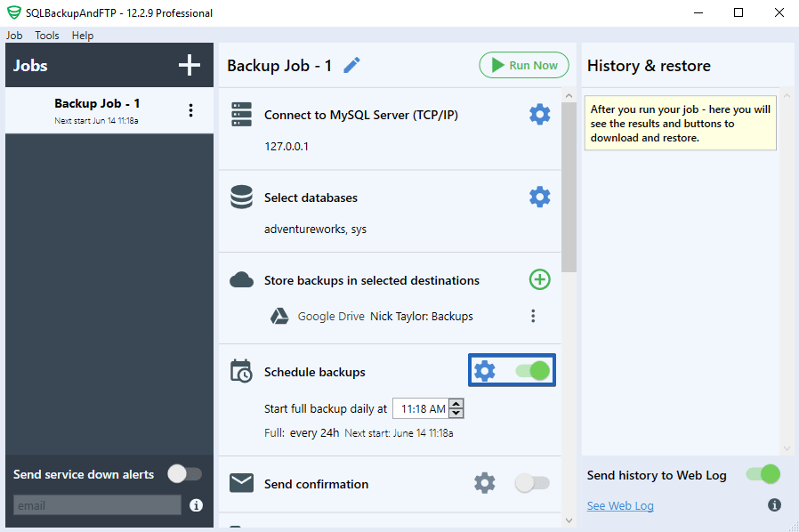Turn off Send history to Web Log
The image size is (799, 532).
[763, 474]
